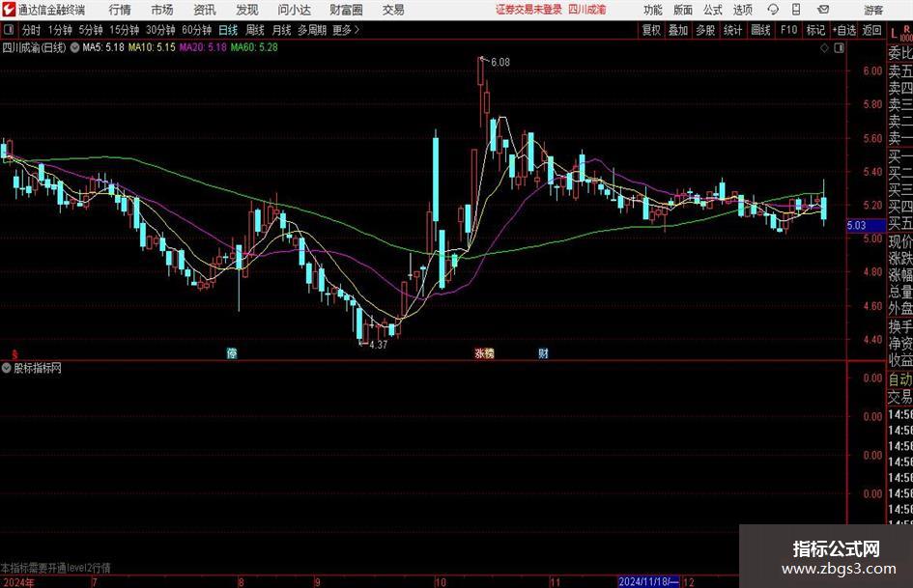The width and height of the screenshot is (913, 588).
Task: Click the red S marker at bottom left
Action: pyautogui.click(x=14, y=354)
